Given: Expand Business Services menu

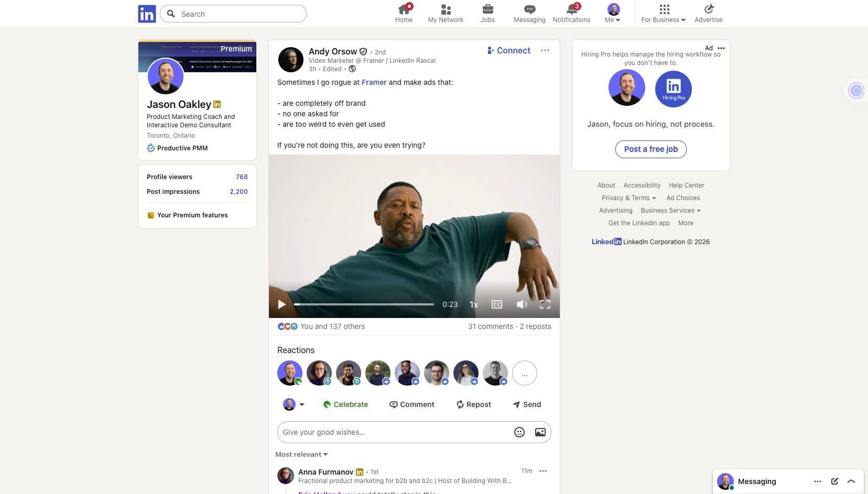Looking at the screenshot, I should [x=670, y=211].
